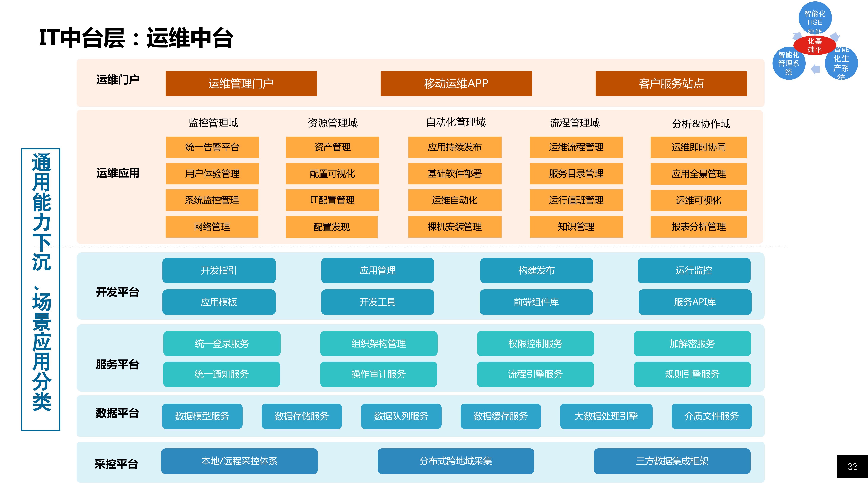Select the 流程管理域 heading
The width and height of the screenshot is (868, 488).
574,123
